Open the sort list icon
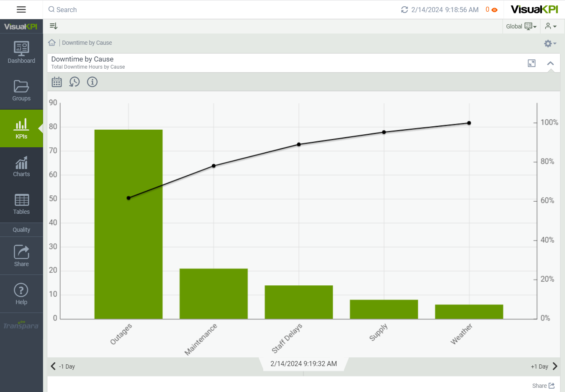565x392 pixels. click(x=54, y=26)
